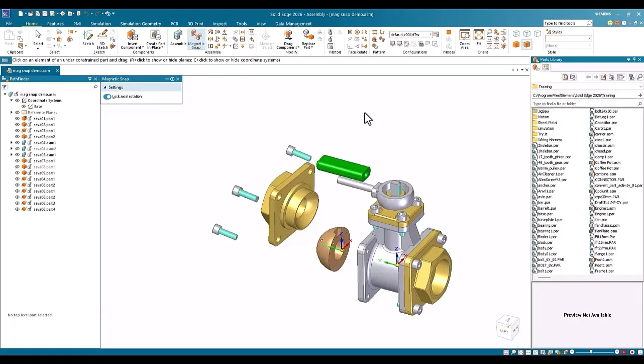644x364 pixels.
Task: Select seva06.par:4 in PathFinder
Action: click(44, 209)
